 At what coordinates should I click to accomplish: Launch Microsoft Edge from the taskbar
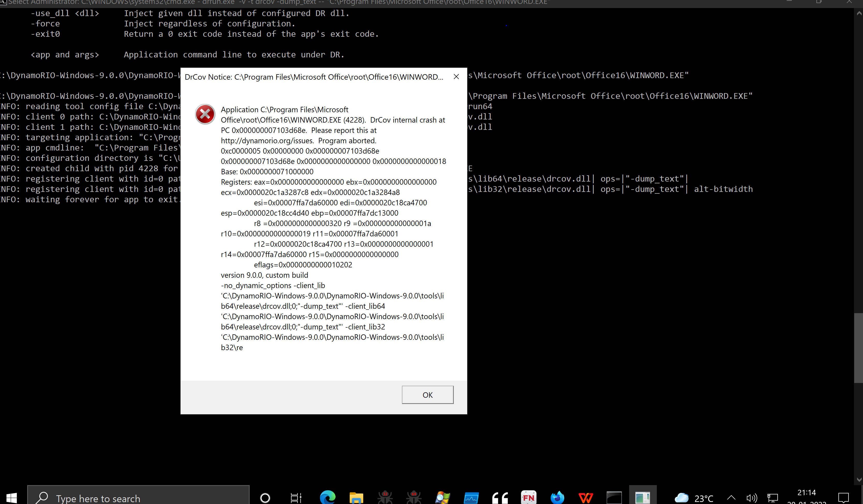328,498
